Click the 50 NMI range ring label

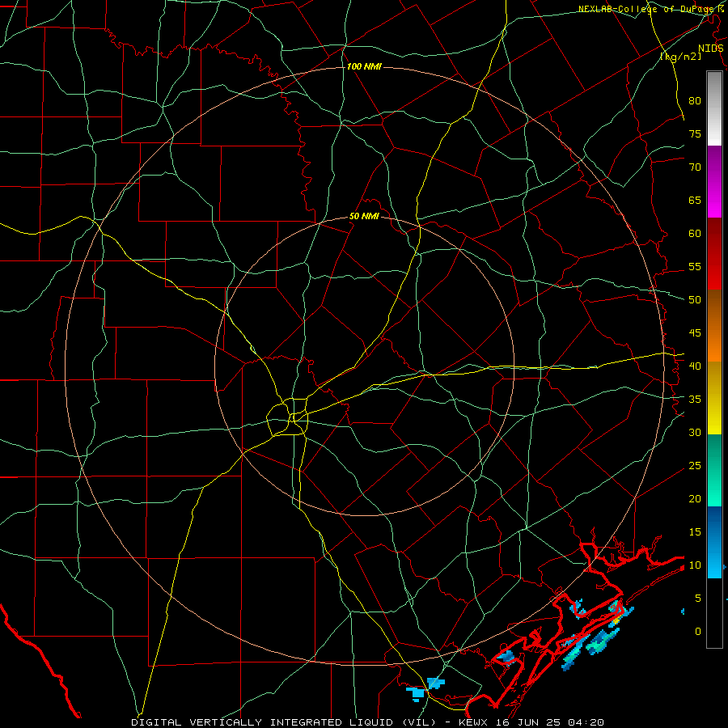(364, 216)
